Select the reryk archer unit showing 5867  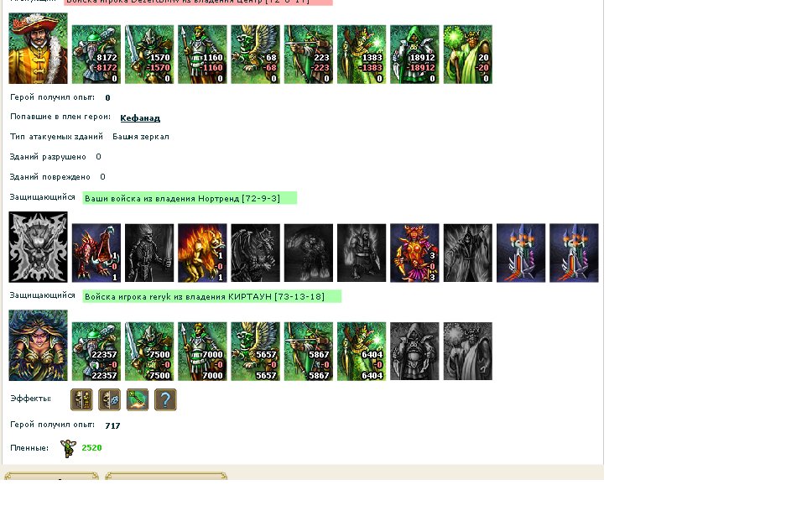click(x=308, y=352)
